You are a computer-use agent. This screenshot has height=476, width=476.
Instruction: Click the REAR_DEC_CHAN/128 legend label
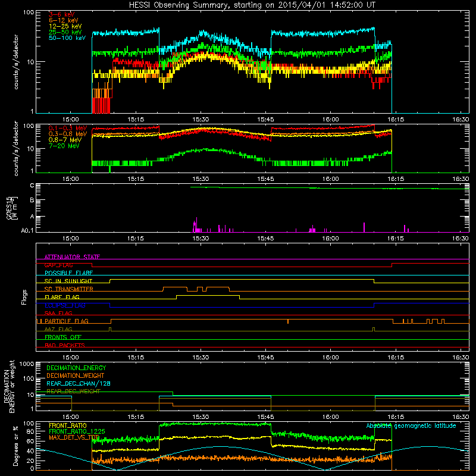coord(79,383)
